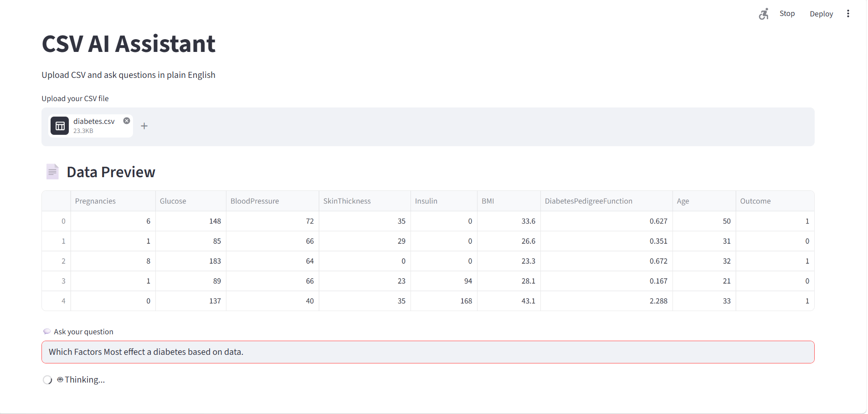Viewport: 868px width, 414px height.
Task: Open the three-dot main menu
Action: point(848,14)
